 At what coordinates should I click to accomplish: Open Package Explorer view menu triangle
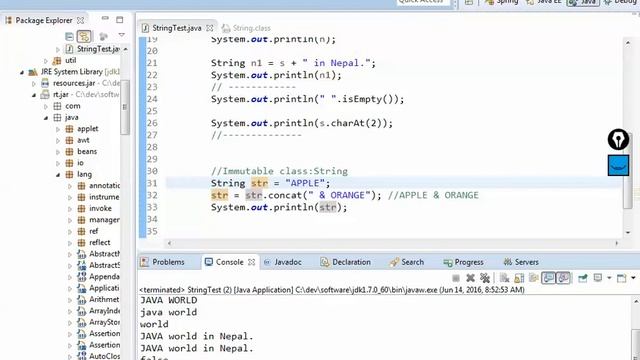point(121,35)
